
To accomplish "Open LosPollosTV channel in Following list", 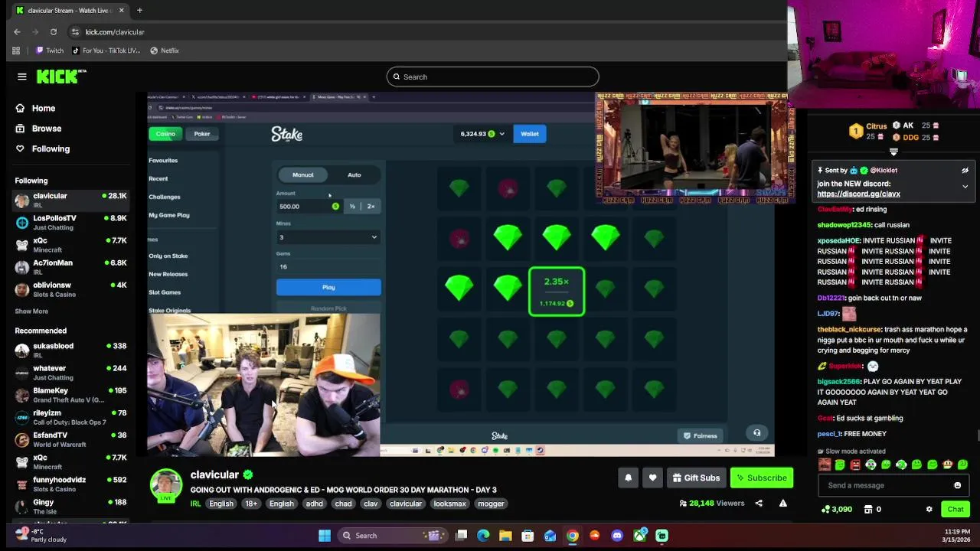I will (x=70, y=223).
